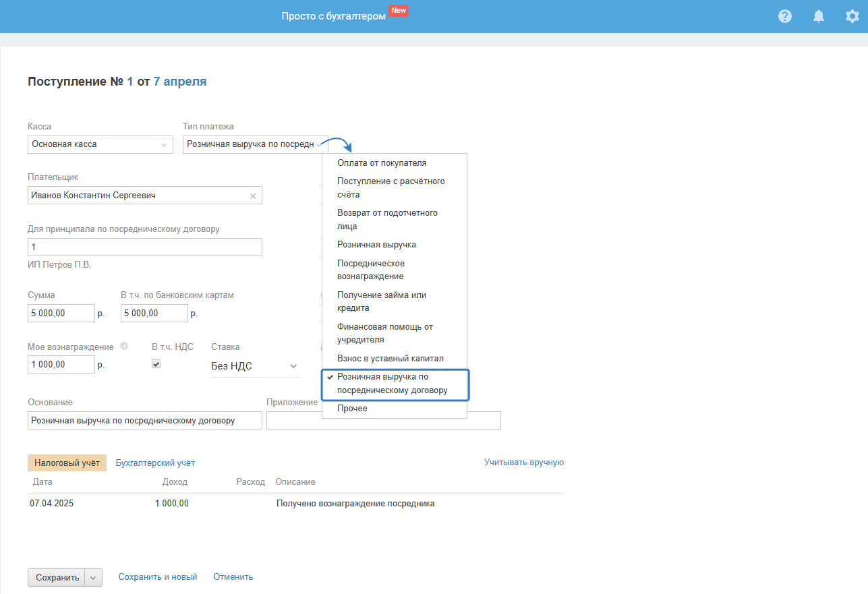Focus the Плательщик input field
The image size is (868, 594).
145,196
